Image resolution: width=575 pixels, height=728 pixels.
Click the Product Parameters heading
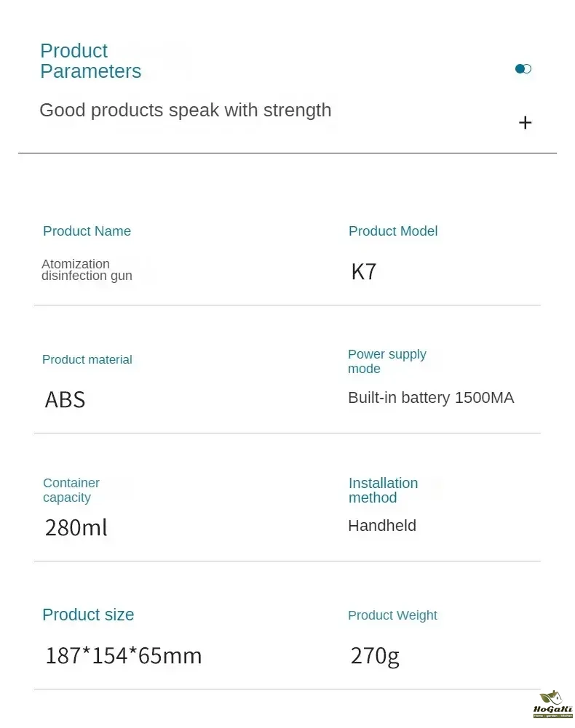pyautogui.click(x=90, y=61)
